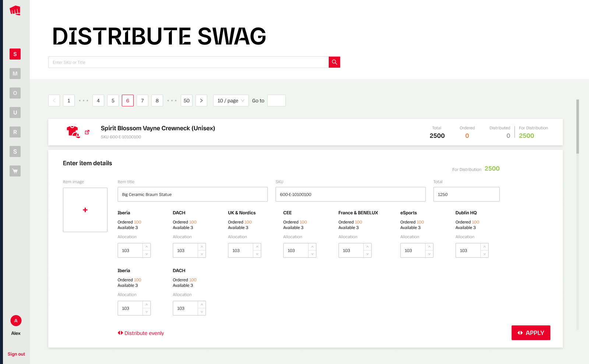Select page 5 in pagination
Image resolution: width=589 pixels, height=364 pixels.
[113, 100]
